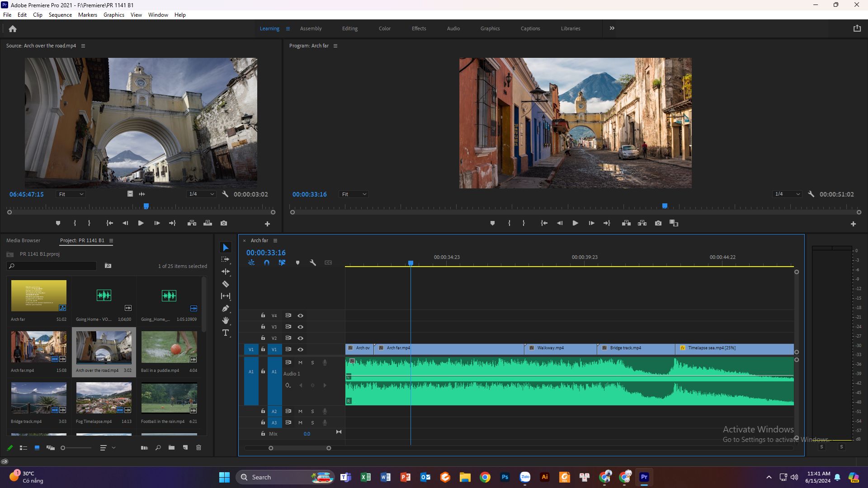Viewport: 868px width, 488px height.
Task: Toggle lock on V3 track
Action: [263, 326]
